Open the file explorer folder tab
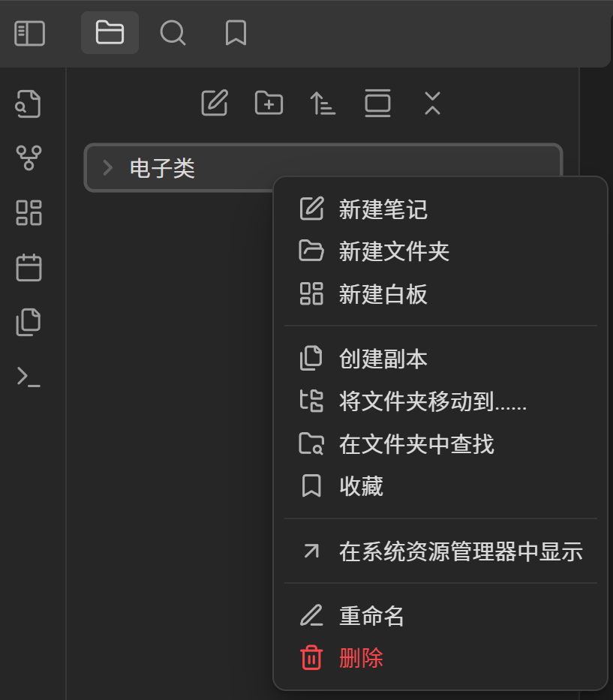The image size is (613, 700). [x=110, y=32]
